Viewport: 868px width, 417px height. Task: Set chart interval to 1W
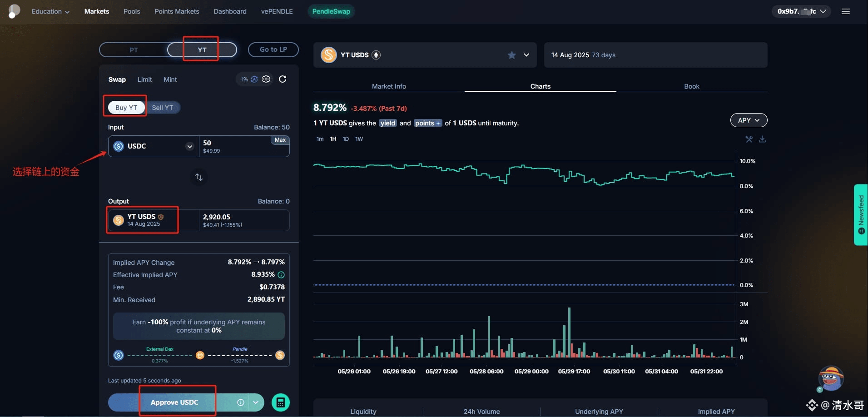[359, 139]
